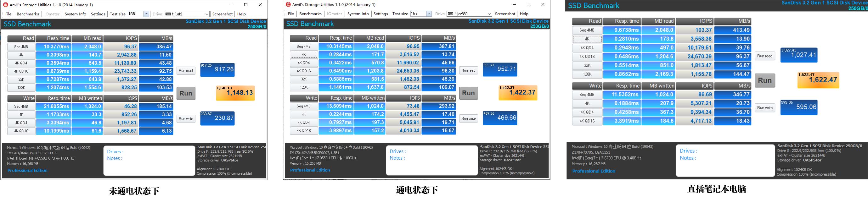Open Settings menu in the cz880 drive window
Screen dimensions: 868x202
[x=381, y=14]
